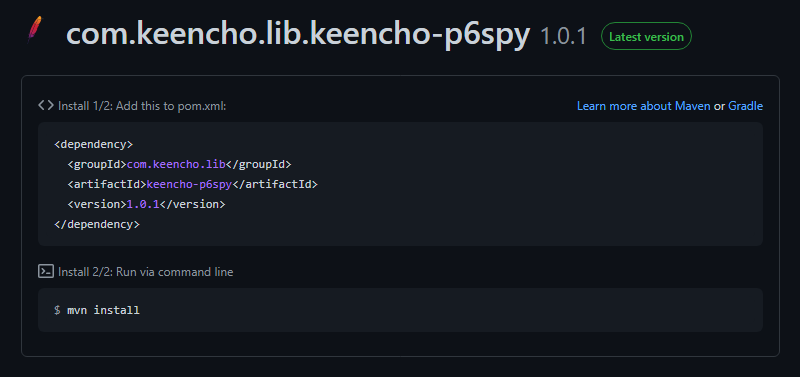Click the Install 2/2: Run via command line label
Image resolution: width=800 pixels, height=377 pixels.
(x=145, y=272)
